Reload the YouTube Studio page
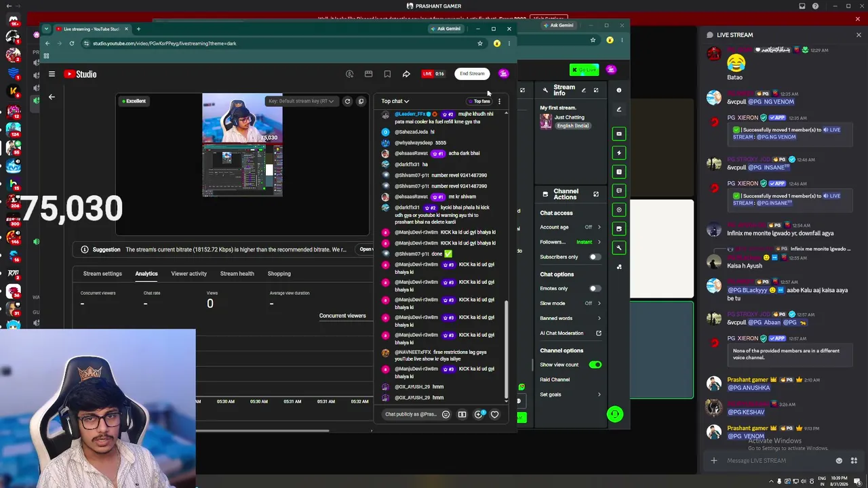 coord(71,43)
